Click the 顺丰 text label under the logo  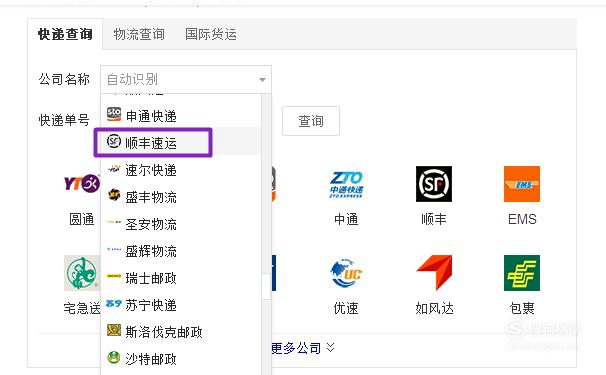(x=434, y=220)
